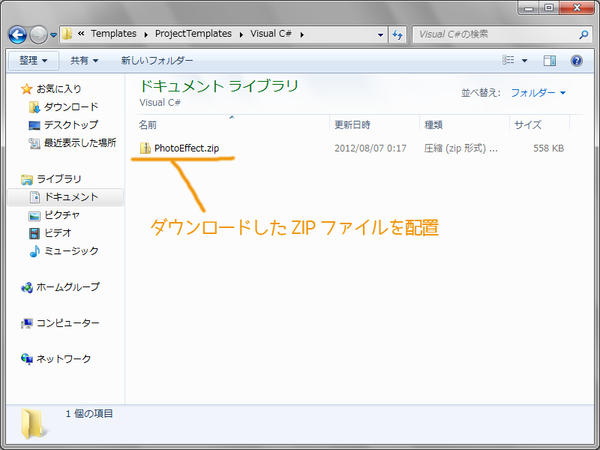Screen dimensions: 600x450
Task: Open the view options dropdown arrow
Action: click(x=525, y=60)
